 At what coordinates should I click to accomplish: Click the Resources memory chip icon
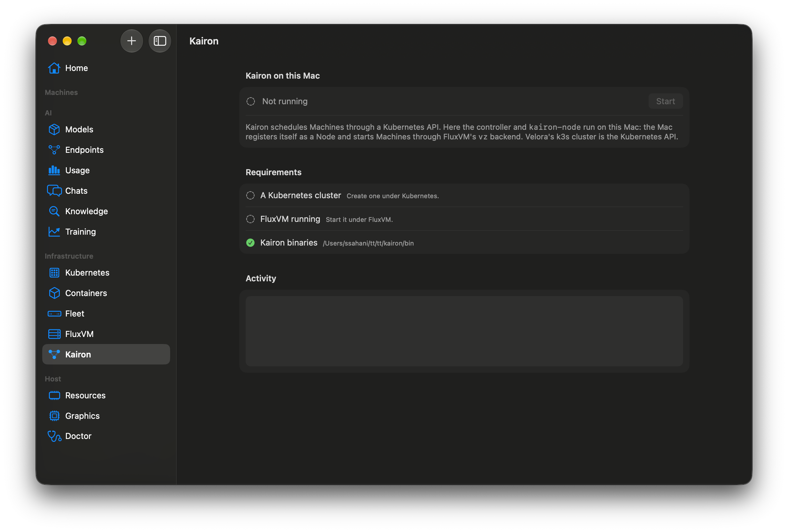(x=54, y=396)
